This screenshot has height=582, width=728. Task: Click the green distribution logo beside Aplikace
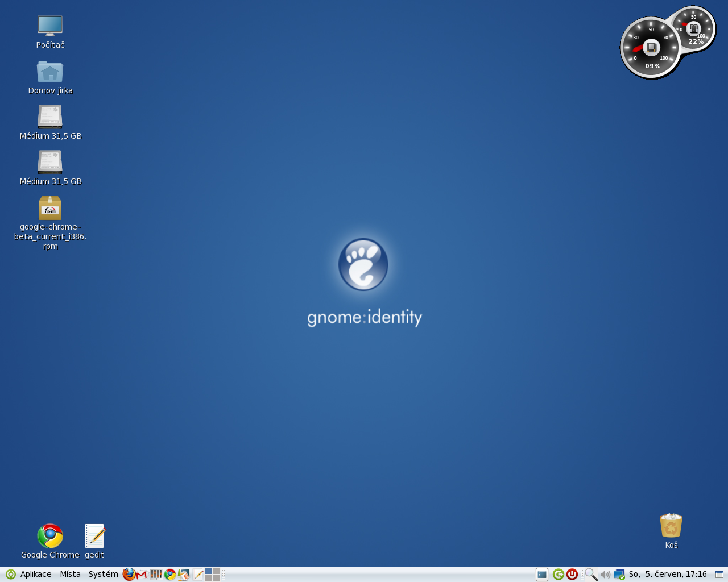click(x=10, y=575)
